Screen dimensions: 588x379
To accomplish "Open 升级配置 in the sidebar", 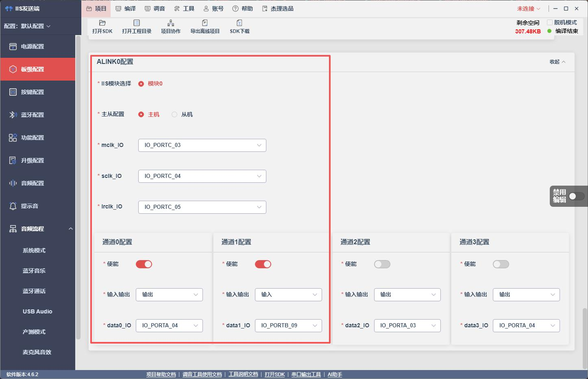I will [x=37, y=160].
